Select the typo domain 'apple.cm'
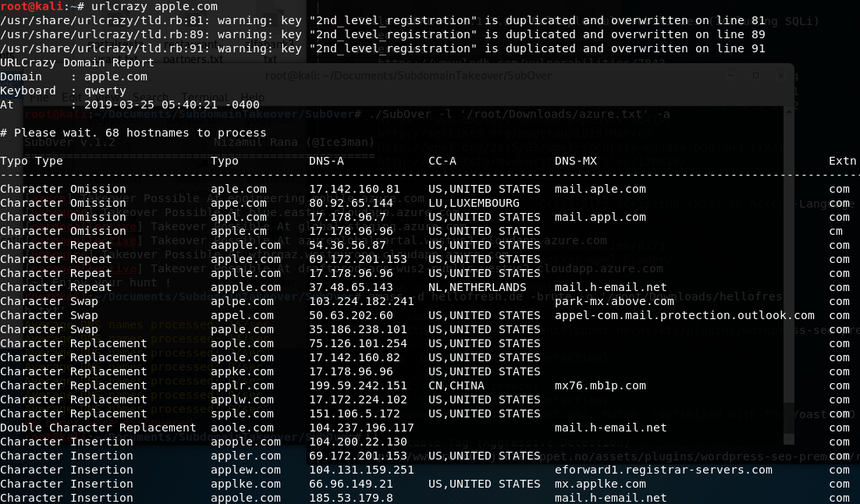The width and height of the screenshot is (860, 504). (x=239, y=231)
